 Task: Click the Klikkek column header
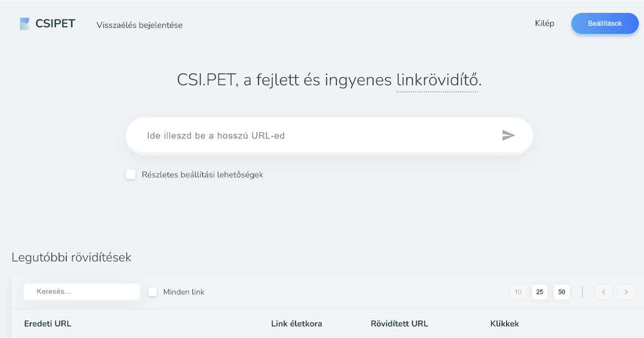click(x=504, y=324)
